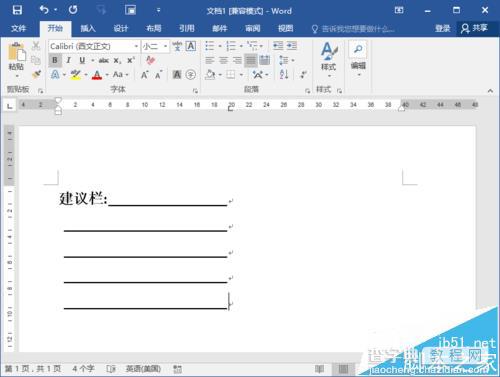500x377 pixels.
Task: Open the Calibri font name combo box
Action: (x=94, y=46)
